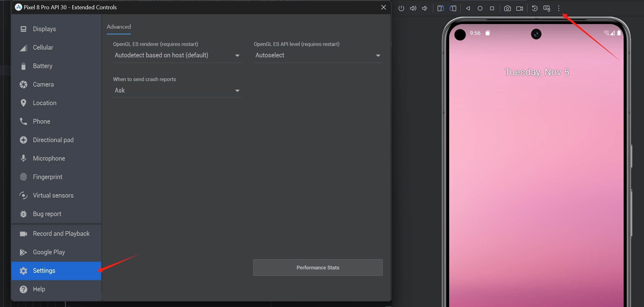
Task: Click the Performance Stats button
Action: [x=318, y=268]
